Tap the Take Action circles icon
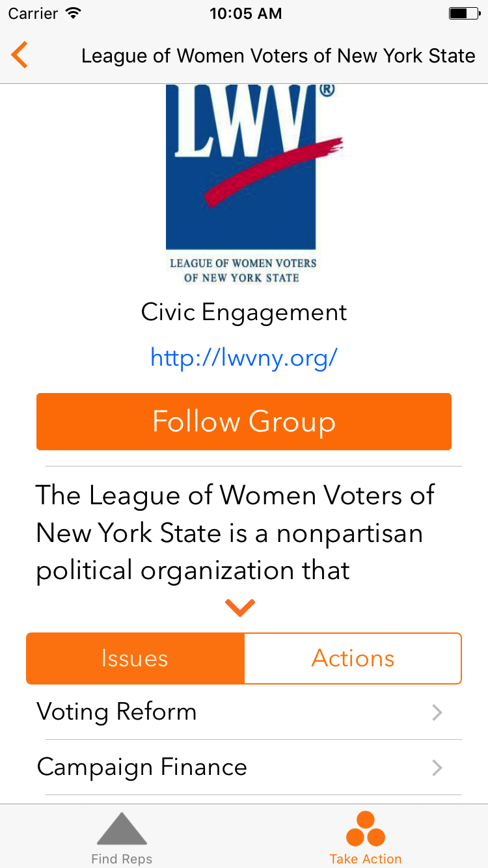Image resolution: width=488 pixels, height=868 pixels. coord(366,828)
